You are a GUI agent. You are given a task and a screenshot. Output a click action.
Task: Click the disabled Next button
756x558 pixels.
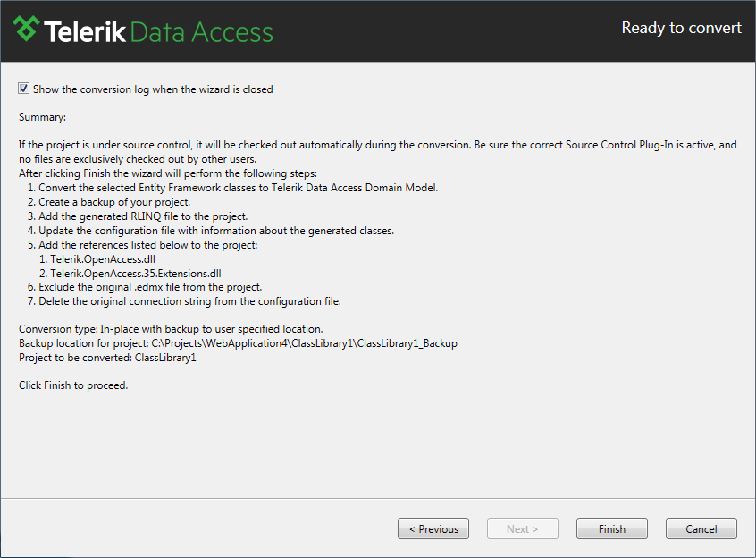(x=523, y=528)
